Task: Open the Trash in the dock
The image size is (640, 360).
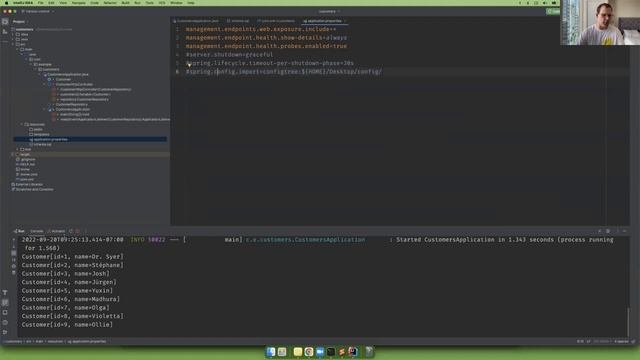Action: 369,351
